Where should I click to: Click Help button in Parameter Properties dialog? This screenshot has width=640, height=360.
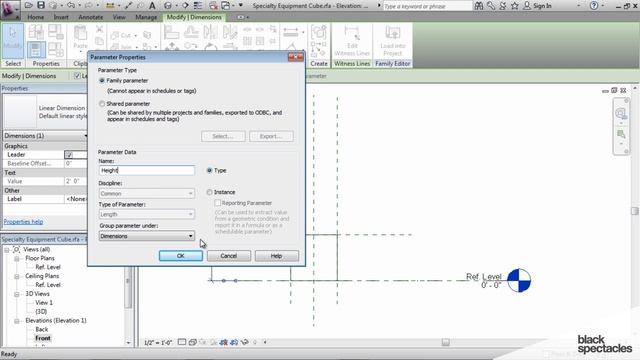276,256
